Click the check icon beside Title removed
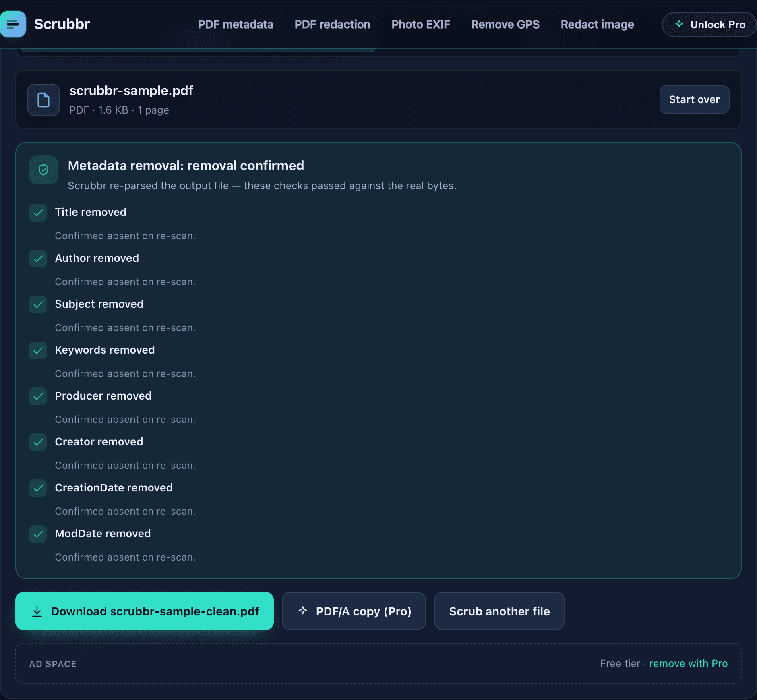Screen dimensions: 757x700 click(x=38, y=213)
